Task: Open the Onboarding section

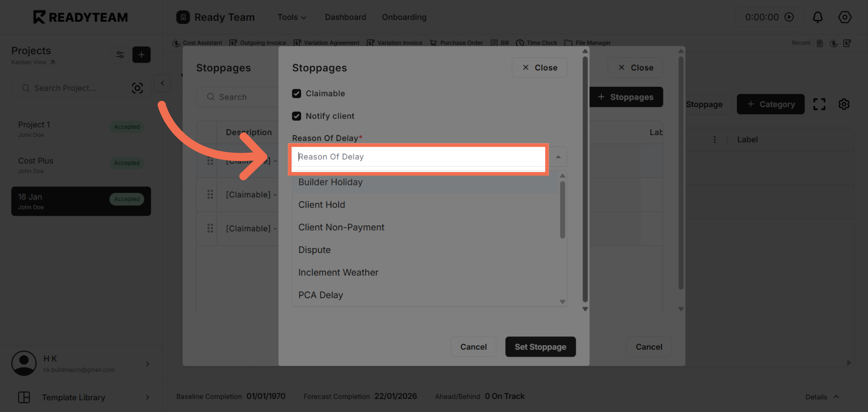Action: tap(404, 17)
